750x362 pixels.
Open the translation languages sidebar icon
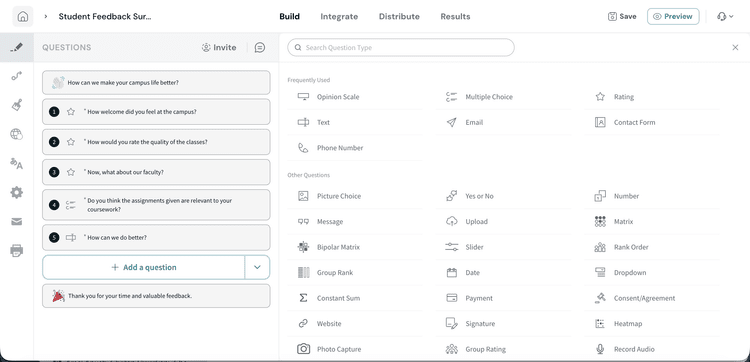pyautogui.click(x=17, y=164)
